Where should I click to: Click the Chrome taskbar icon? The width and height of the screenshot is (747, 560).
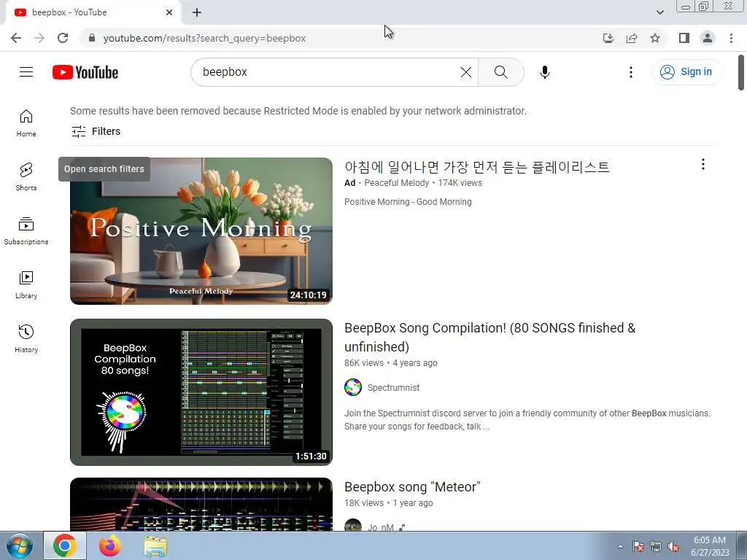coord(65,545)
